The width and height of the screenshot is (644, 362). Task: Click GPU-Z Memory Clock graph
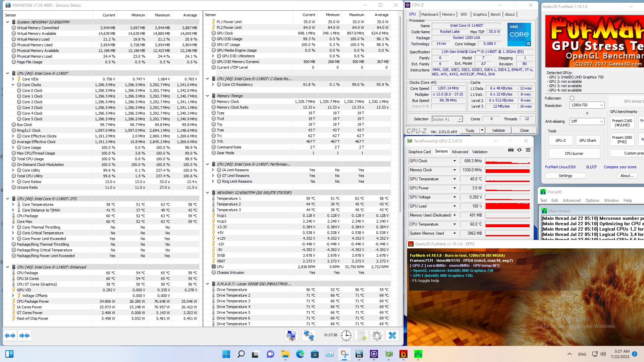pos(507,170)
